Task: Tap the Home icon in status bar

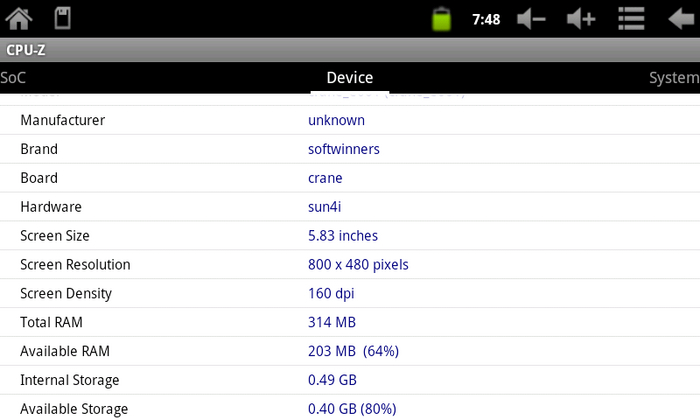Action: click(x=19, y=19)
